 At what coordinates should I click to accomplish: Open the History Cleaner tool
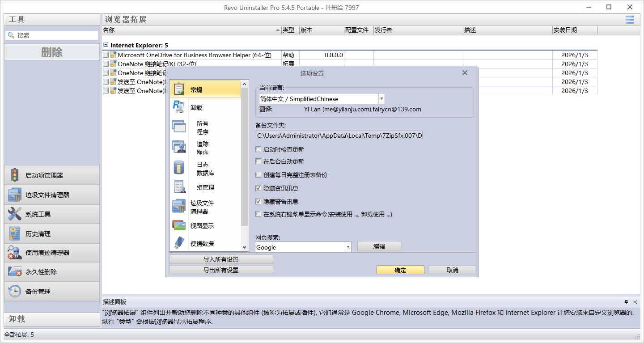pyautogui.click(x=45, y=233)
